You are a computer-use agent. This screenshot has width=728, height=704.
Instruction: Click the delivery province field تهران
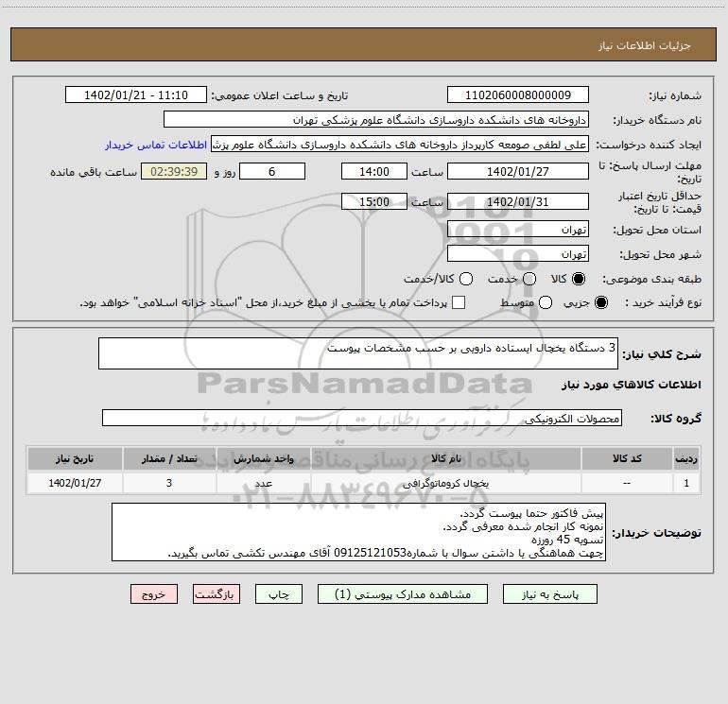coord(518,230)
